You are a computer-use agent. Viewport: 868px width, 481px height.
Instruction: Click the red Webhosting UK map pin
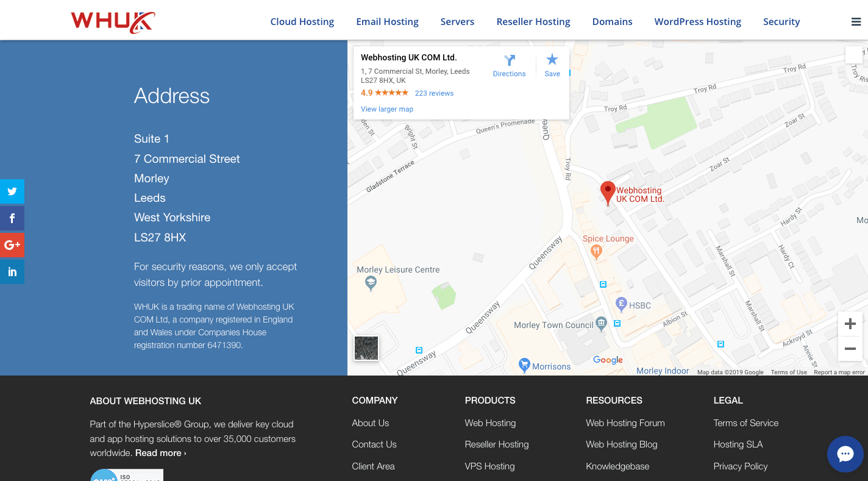(x=608, y=193)
